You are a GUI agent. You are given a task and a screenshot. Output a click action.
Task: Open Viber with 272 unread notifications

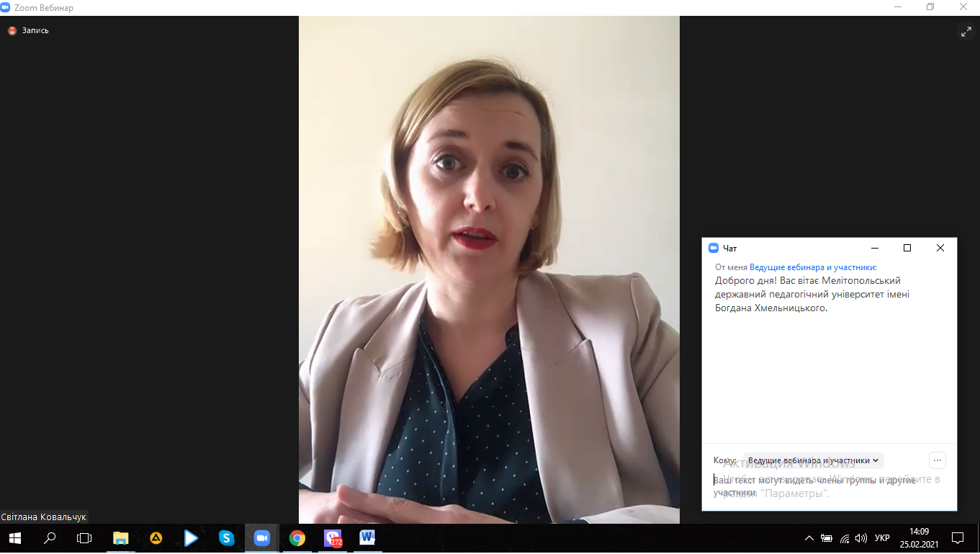pos(332,538)
